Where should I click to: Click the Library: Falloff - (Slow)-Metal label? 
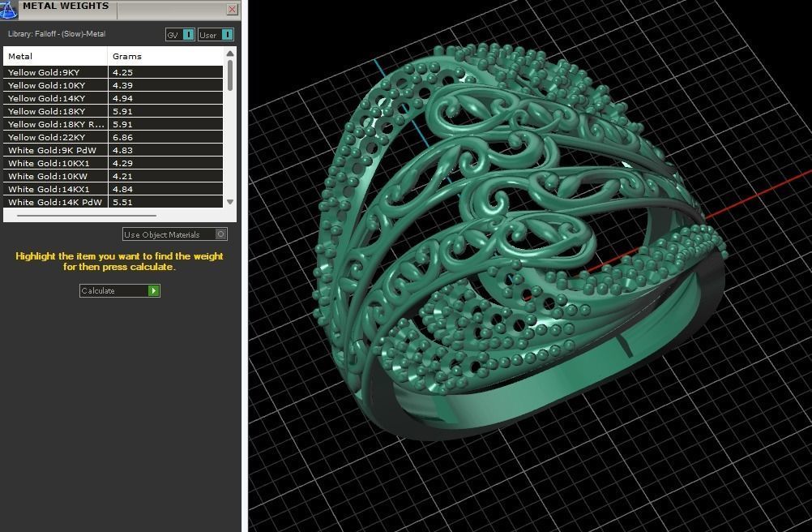point(57,34)
